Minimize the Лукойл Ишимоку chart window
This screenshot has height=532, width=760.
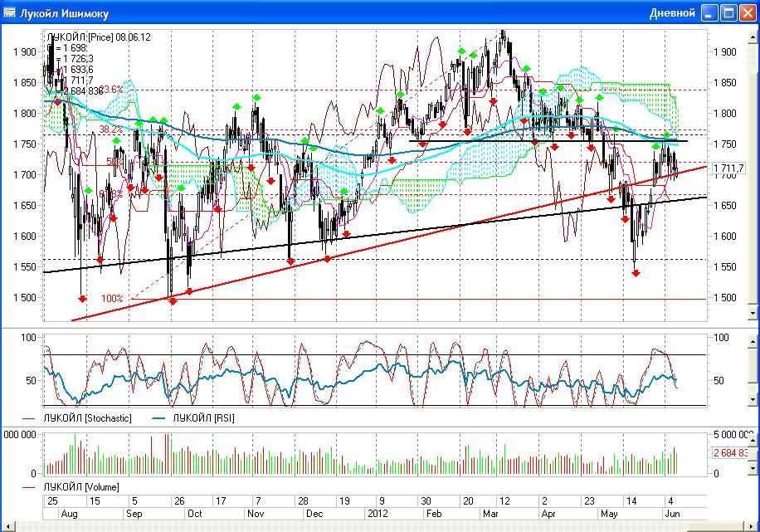click(x=709, y=13)
